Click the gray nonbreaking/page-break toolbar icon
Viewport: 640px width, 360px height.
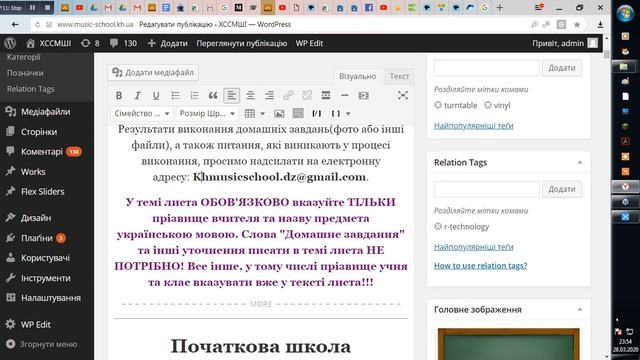pos(298,113)
